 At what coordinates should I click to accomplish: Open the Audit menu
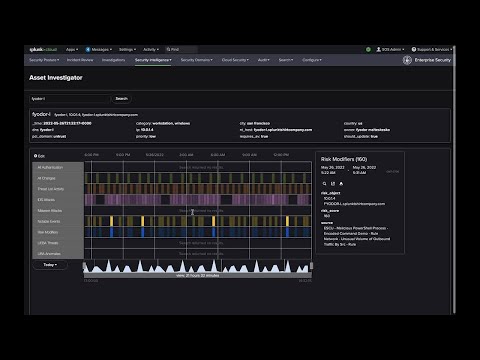[x=263, y=60]
